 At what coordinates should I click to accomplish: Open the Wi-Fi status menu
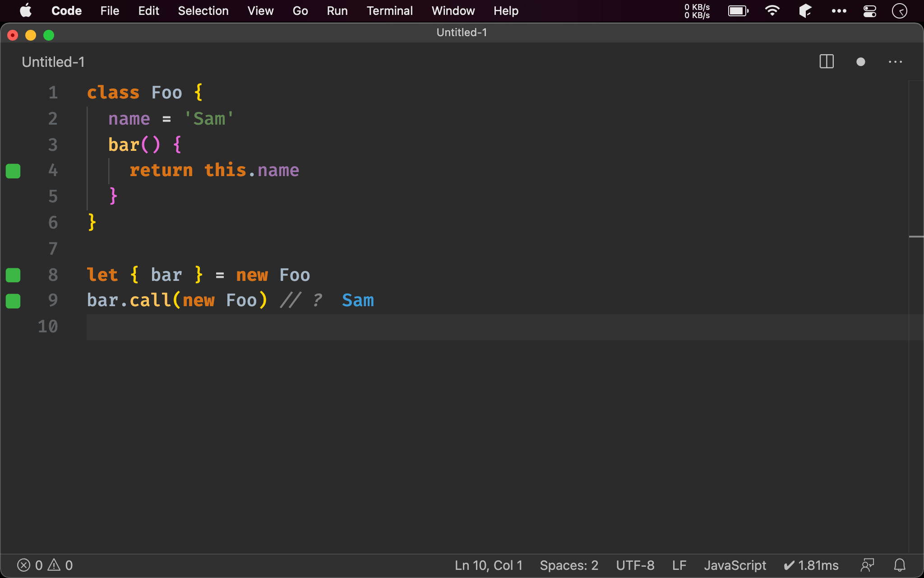(772, 11)
